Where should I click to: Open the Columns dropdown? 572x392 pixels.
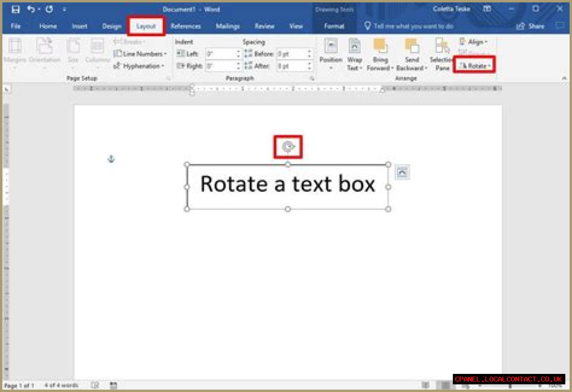click(x=97, y=53)
